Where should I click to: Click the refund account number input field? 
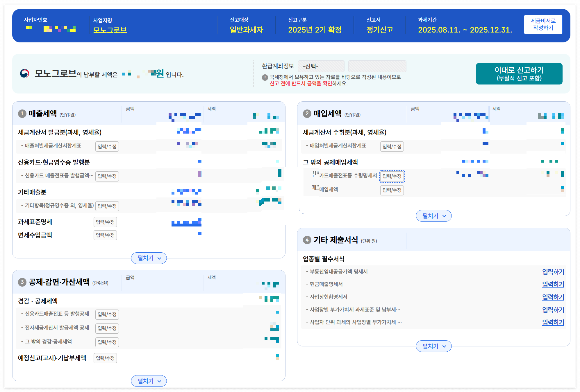click(377, 66)
